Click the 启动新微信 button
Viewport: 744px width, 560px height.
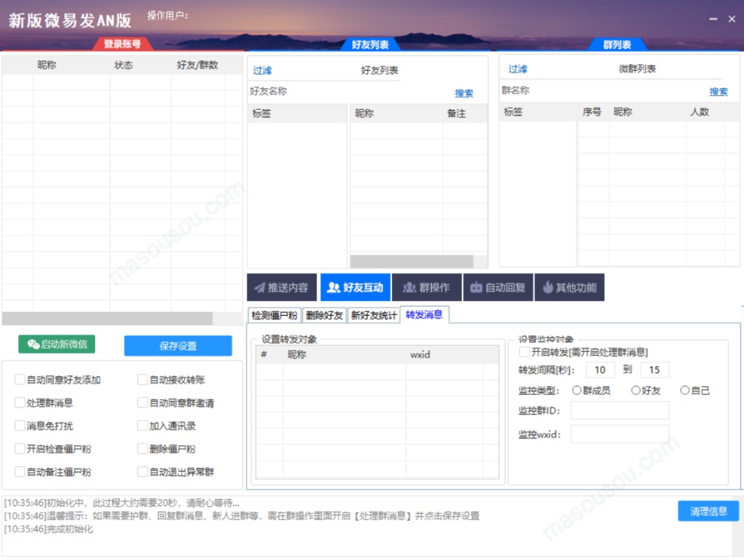pyautogui.click(x=57, y=344)
